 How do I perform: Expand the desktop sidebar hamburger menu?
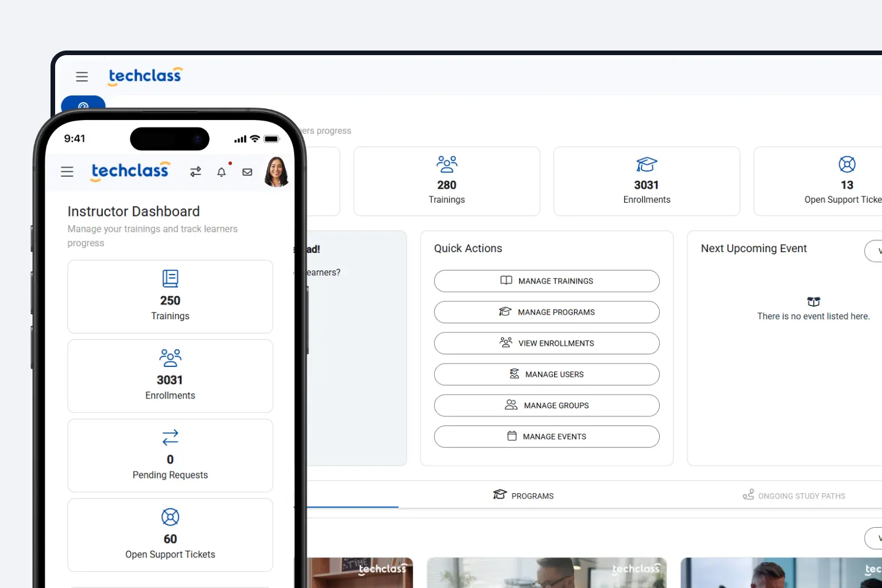pos(82,76)
